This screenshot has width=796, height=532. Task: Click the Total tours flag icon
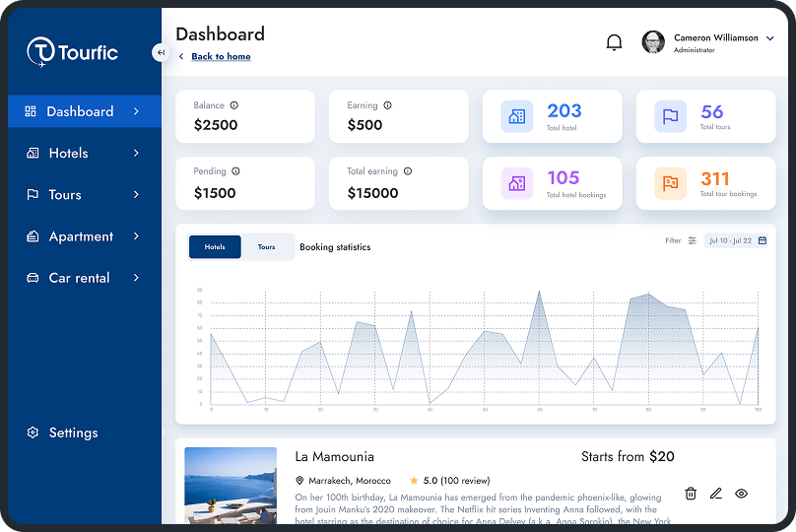(x=671, y=116)
